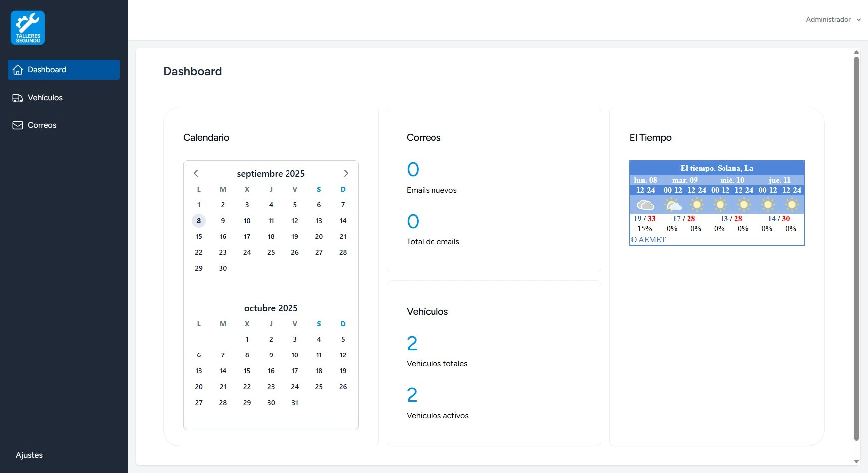Screen dimensions: 868x473
Task: Click Vehiculos totales label
Action: pos(437,364)
